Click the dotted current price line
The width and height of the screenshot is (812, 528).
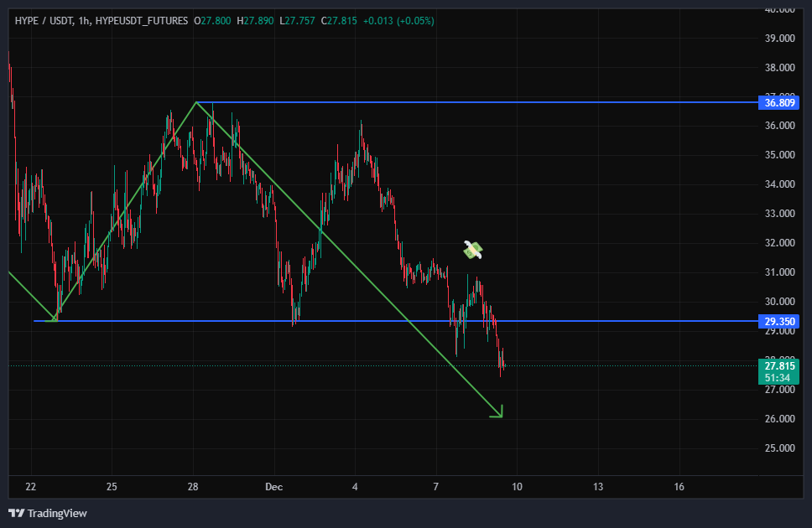click(629, 365)
